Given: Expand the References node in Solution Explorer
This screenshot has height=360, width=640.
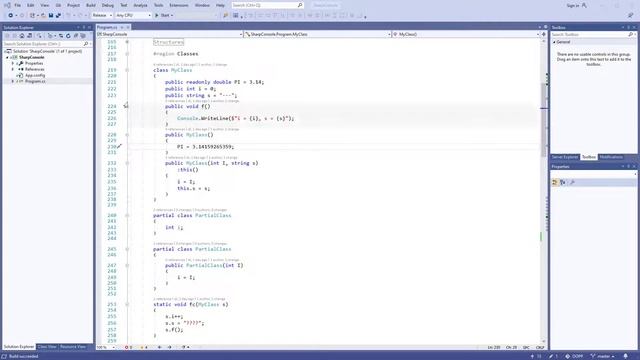Looking at the screenshot, I should pos(13,69).
